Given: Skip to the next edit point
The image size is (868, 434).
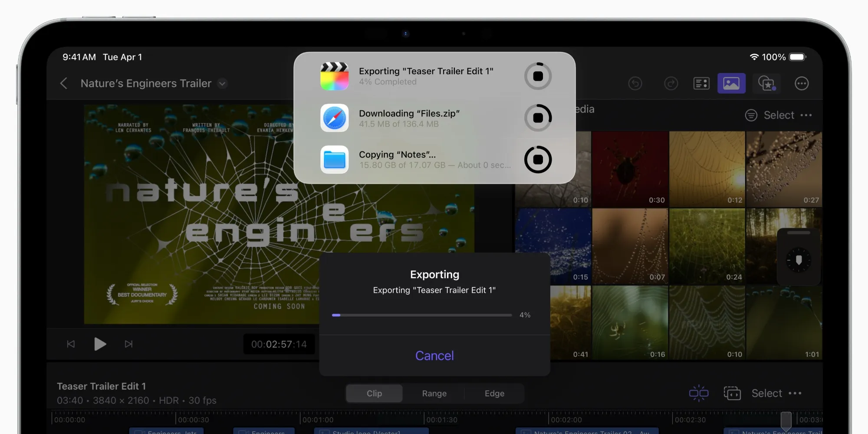Looking at the screenshot, I should click(128, 344).
